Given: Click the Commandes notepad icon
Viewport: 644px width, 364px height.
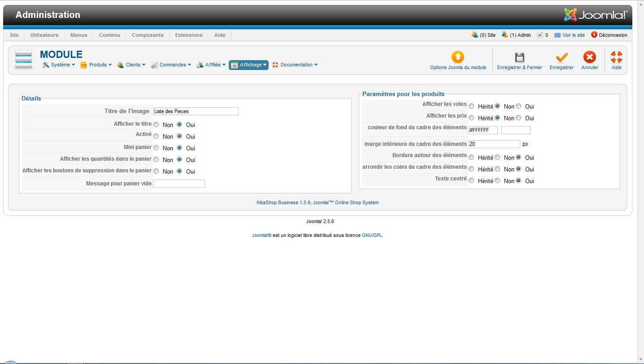Looking at the screenshot, I should 154,65.
